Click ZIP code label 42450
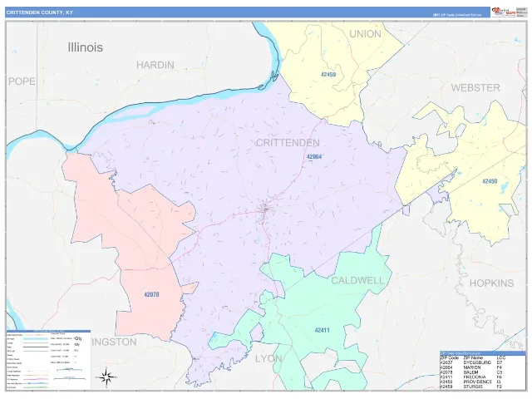 click(490, 181)
